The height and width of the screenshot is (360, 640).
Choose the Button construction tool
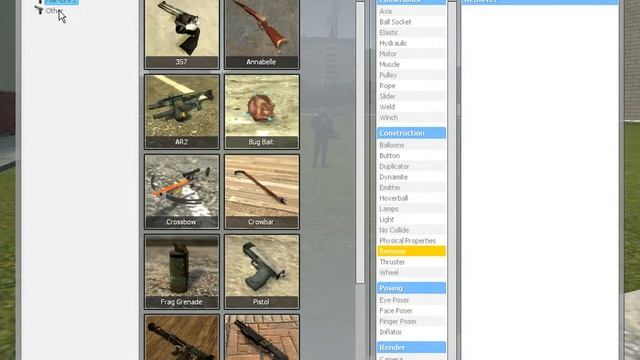coord(411,156)
